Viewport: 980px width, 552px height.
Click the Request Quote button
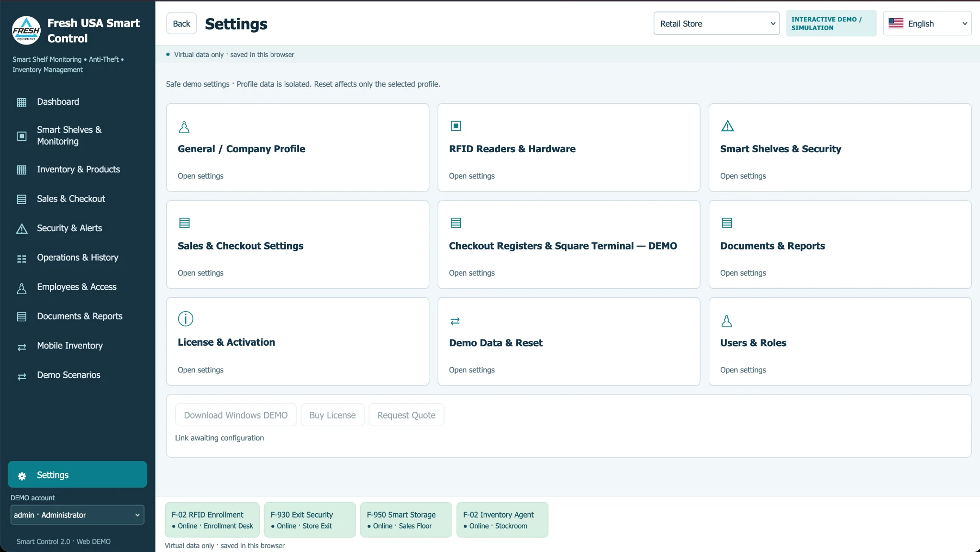pos(406,415)
